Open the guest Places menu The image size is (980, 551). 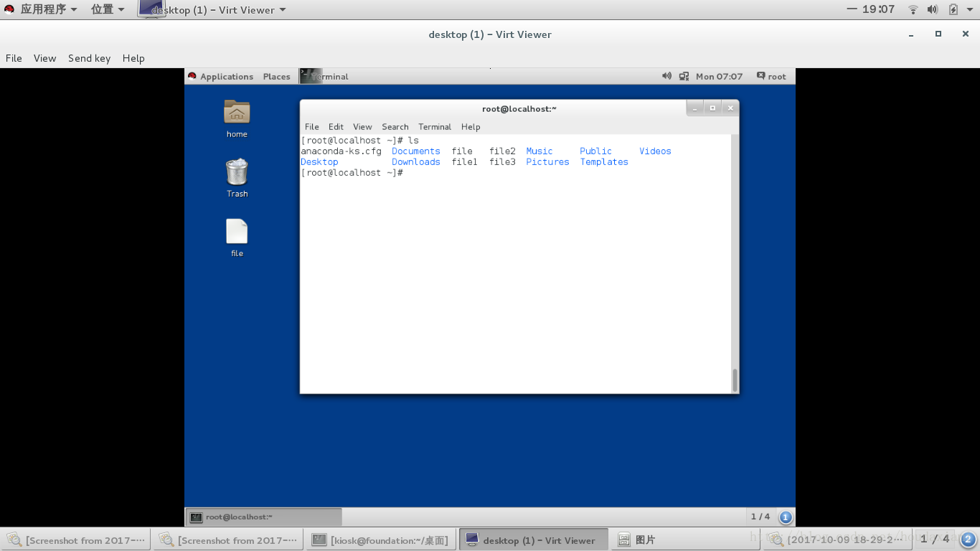276,76
